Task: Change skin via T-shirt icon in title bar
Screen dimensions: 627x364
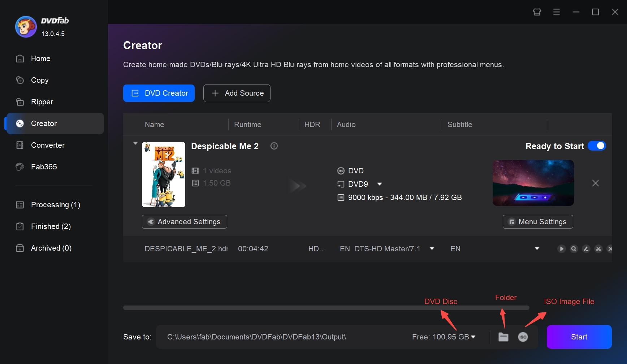Action: 537,12
